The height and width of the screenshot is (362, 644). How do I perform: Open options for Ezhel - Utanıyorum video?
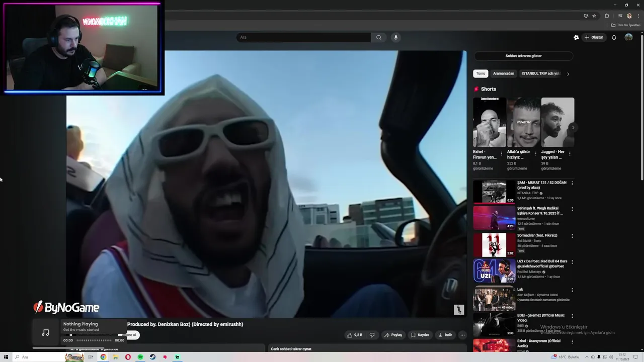[x=572, y=342]
